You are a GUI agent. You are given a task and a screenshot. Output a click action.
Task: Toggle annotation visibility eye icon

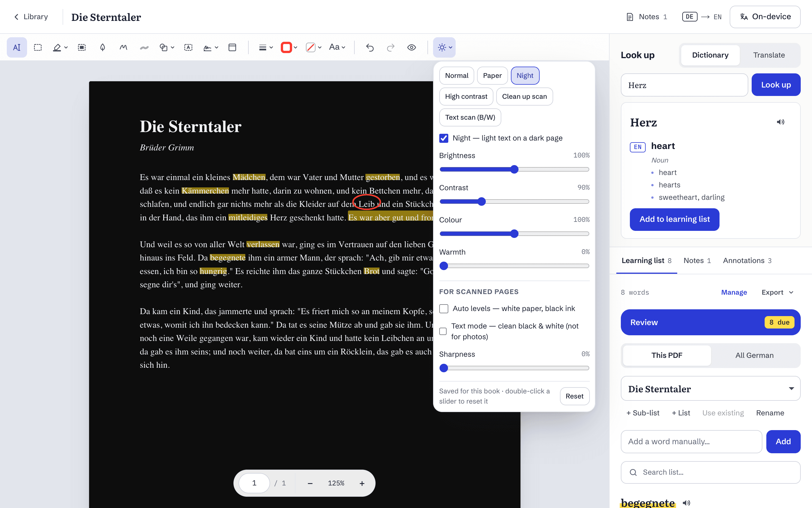pos(412,47)
